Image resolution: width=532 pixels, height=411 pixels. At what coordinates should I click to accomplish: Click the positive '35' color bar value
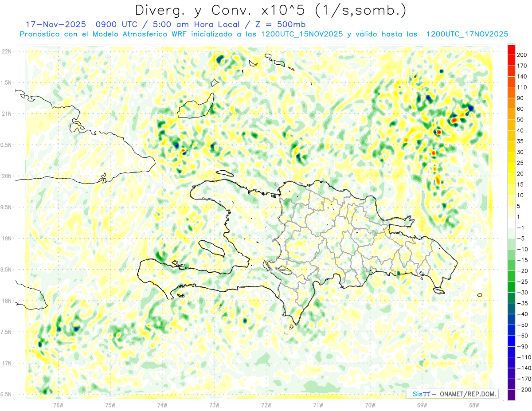point(520,141)
